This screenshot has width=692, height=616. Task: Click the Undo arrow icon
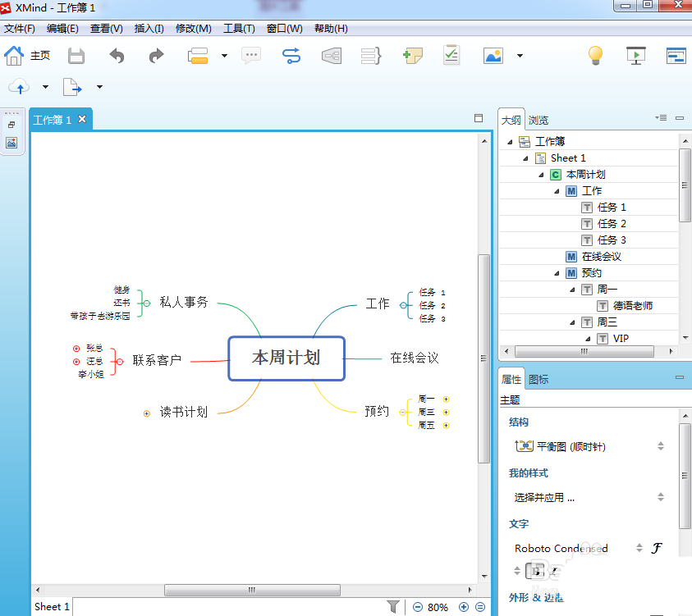click(117, 56)
